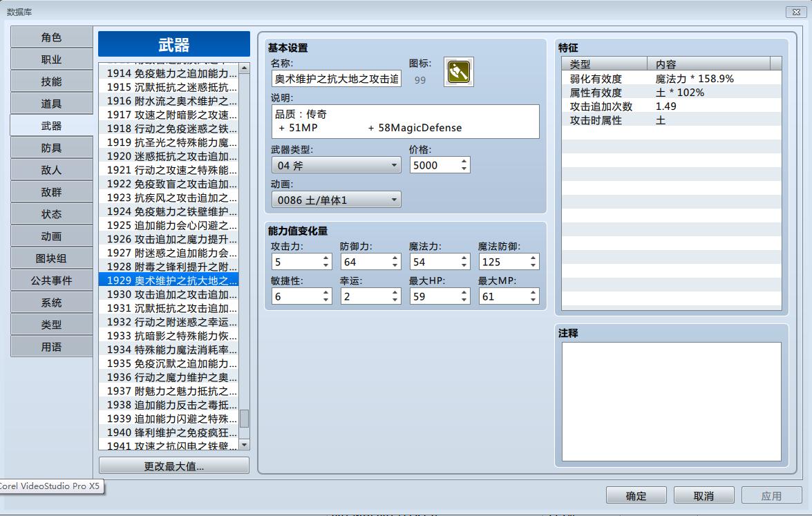The width and height of the screenshot is (812, 516).
Task: Select weapon 1914 免疫魅力之追加能力
Action: (x=169, y=73)
